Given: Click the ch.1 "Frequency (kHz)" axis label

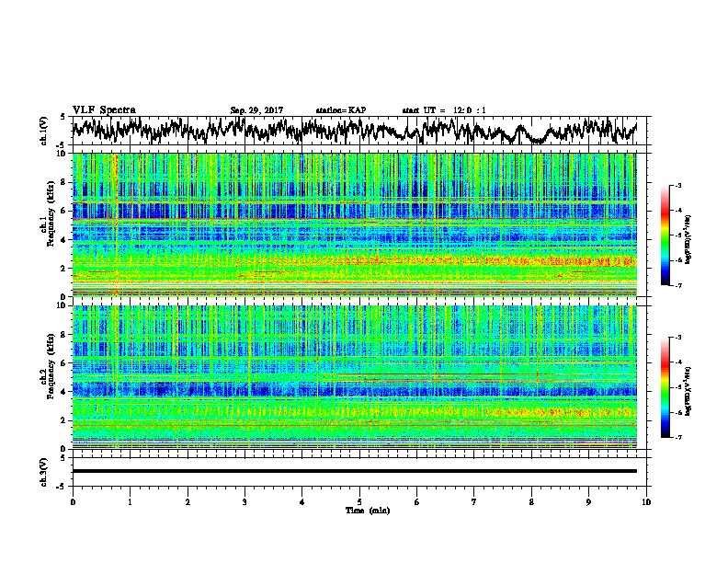Looking at the screenshot, I should click(51, 213).
